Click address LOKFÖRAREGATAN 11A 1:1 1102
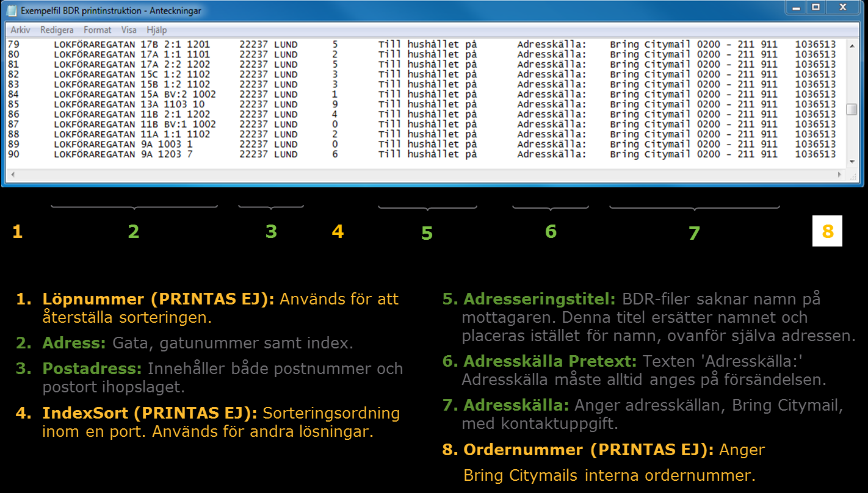 (x=132, y=134)
